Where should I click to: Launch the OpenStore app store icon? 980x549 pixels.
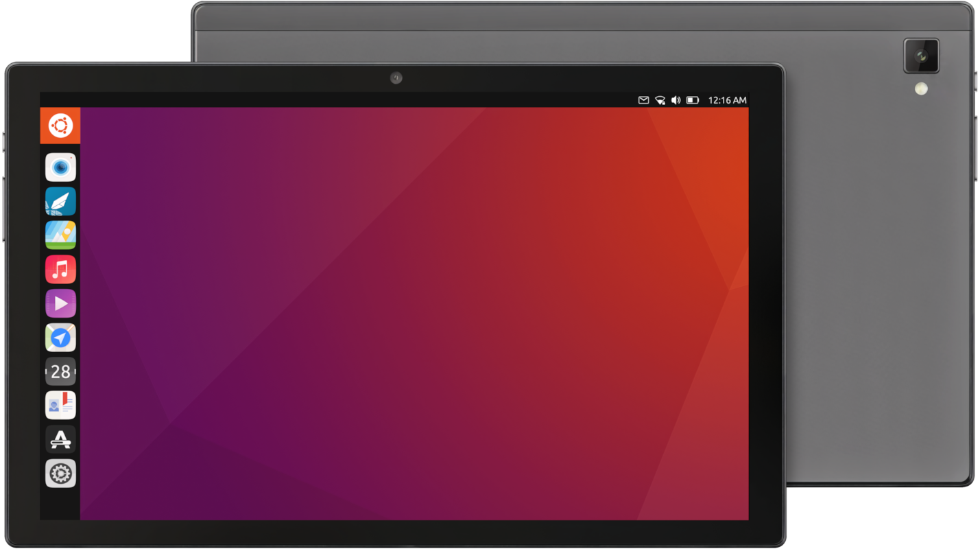click(x=60, y=439)
